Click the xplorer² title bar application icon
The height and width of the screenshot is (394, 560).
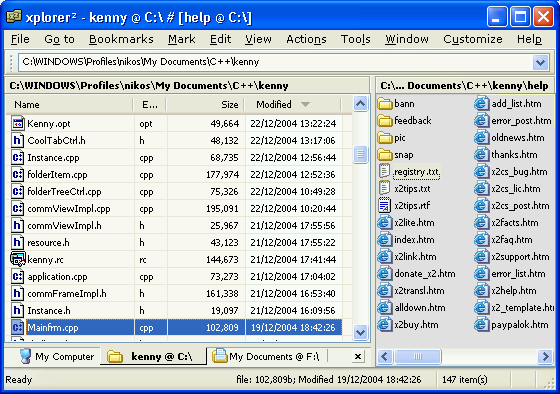(x=14, y=17)
